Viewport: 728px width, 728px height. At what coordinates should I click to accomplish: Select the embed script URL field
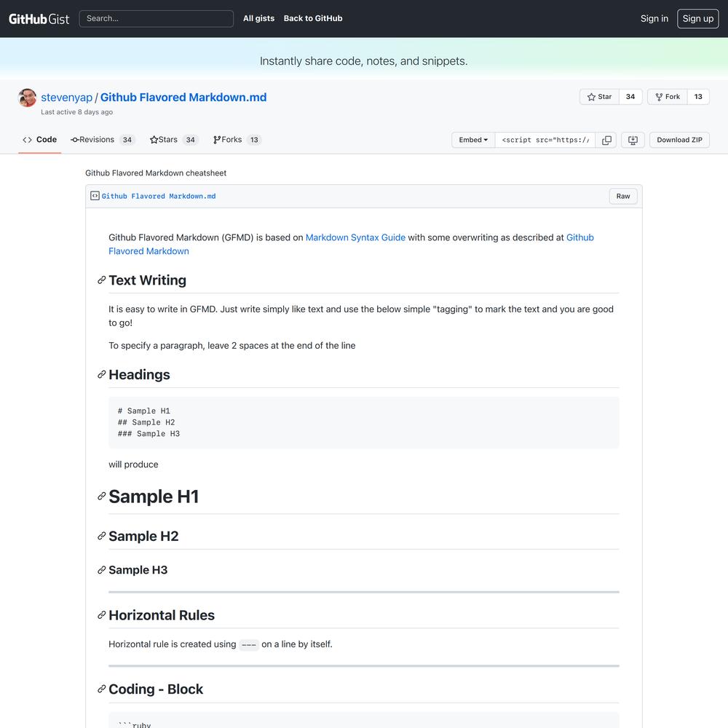(545, 140)
